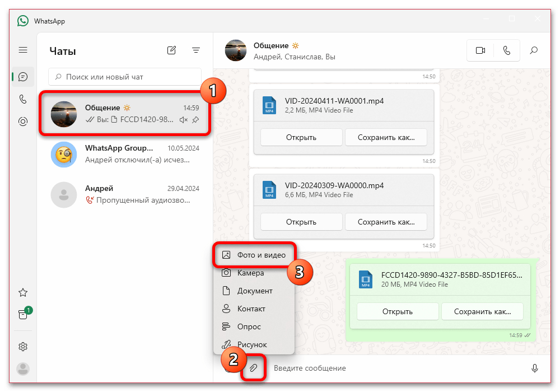Click the "Андрей, Станислав, Вы" members line
Image resolution: width=560 pixels, height=392 pixels.
click(x=295, y=57)
